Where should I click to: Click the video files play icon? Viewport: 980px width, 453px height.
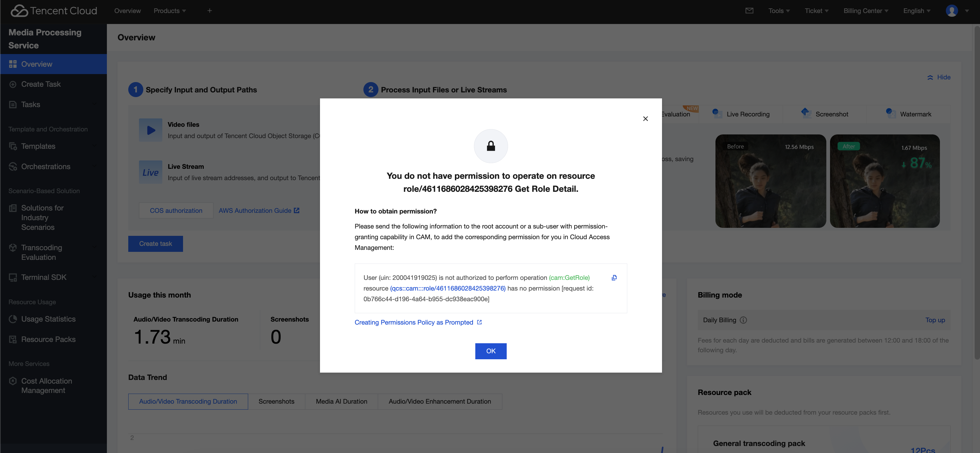(151, 130)
